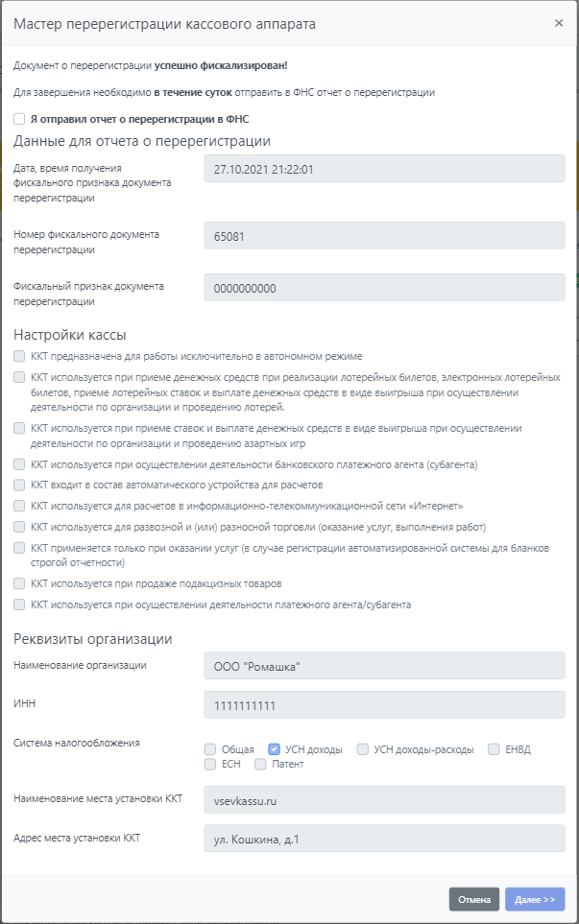Viewport: 579px width, 924px height.
Task: Toggle mobile trade (развозной торговли) checkbox
Action: (x=19, y=527)
